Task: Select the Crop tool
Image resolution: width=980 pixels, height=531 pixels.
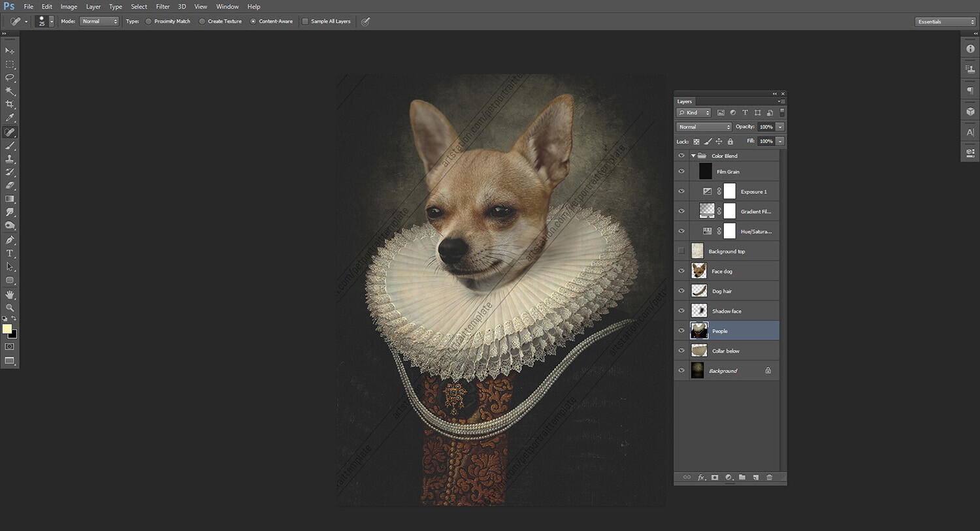Action: pyautogui.click(x=9, y=105)
